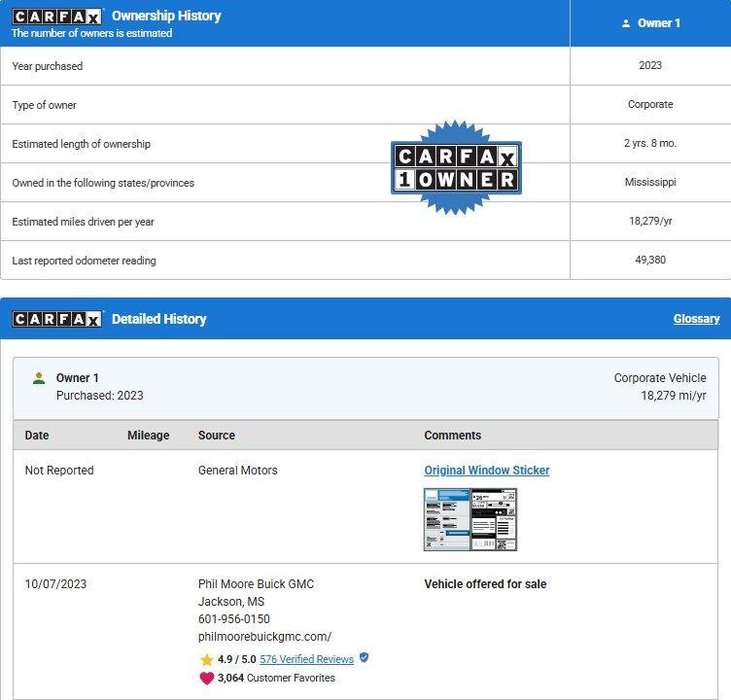The height and width of the screenshot is (700, 731).
Task: Click the 4.9 / 5.0 rating text
Action: (x=237, y=659)
